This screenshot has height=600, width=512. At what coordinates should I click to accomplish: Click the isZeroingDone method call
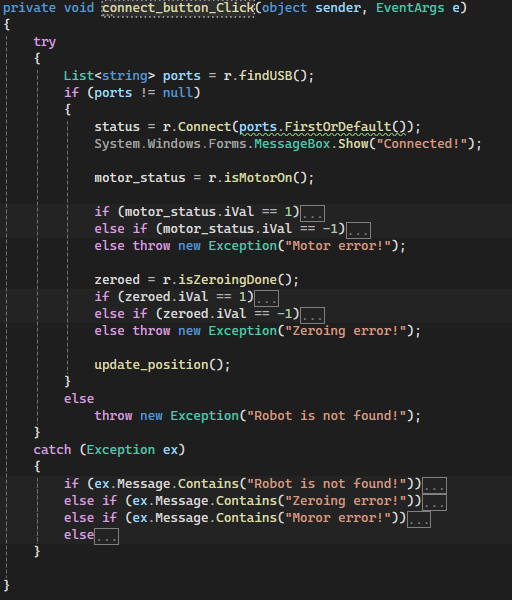coord(228,280)
